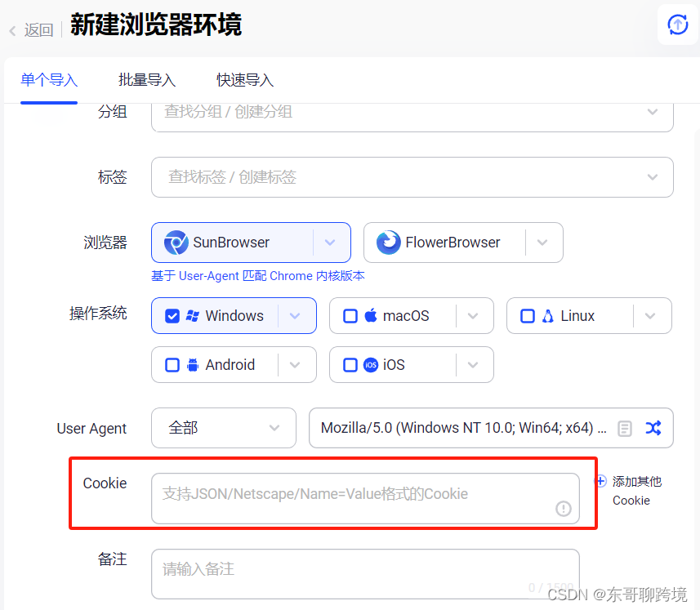The width and height of the screenshot is (700, 610).
Task: Check the iOS checkbox
Action: click(350, 365)
